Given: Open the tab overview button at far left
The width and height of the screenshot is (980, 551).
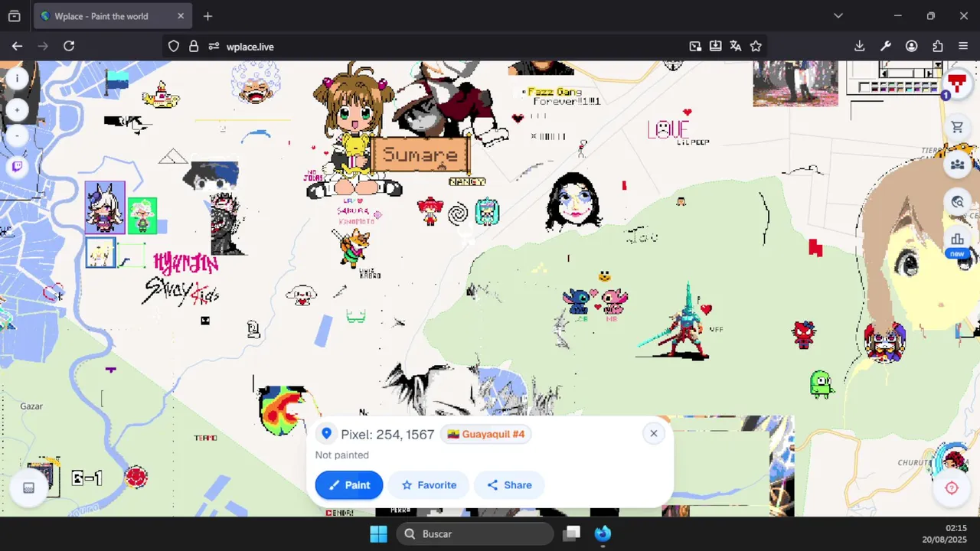Looking at the screenshot, I should click(15, 16).
